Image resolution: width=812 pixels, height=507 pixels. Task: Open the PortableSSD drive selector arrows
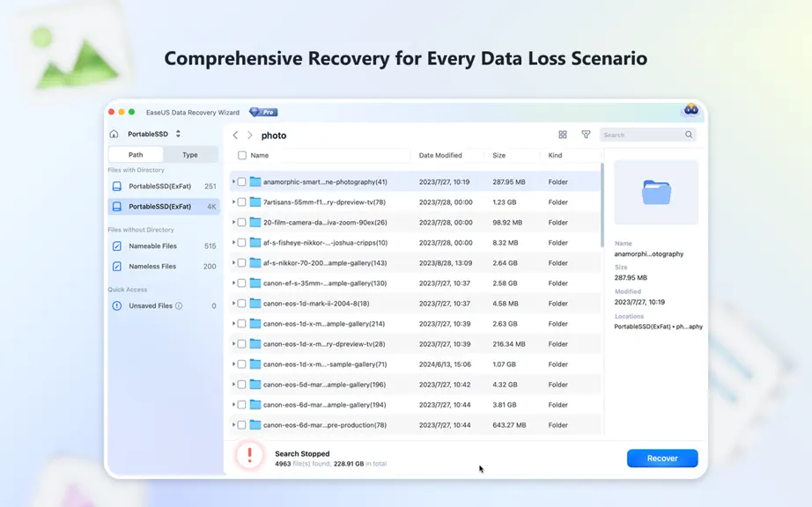[x=178, y=134]
